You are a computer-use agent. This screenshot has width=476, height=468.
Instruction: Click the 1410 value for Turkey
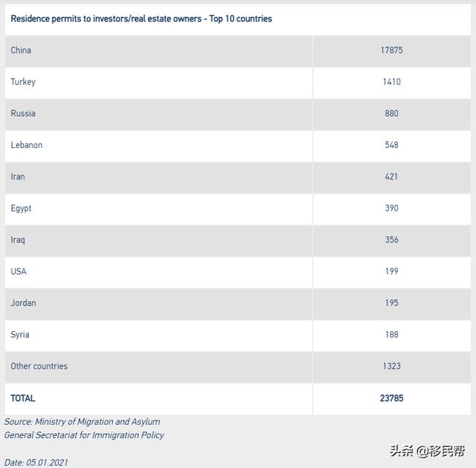coord(392,82)
